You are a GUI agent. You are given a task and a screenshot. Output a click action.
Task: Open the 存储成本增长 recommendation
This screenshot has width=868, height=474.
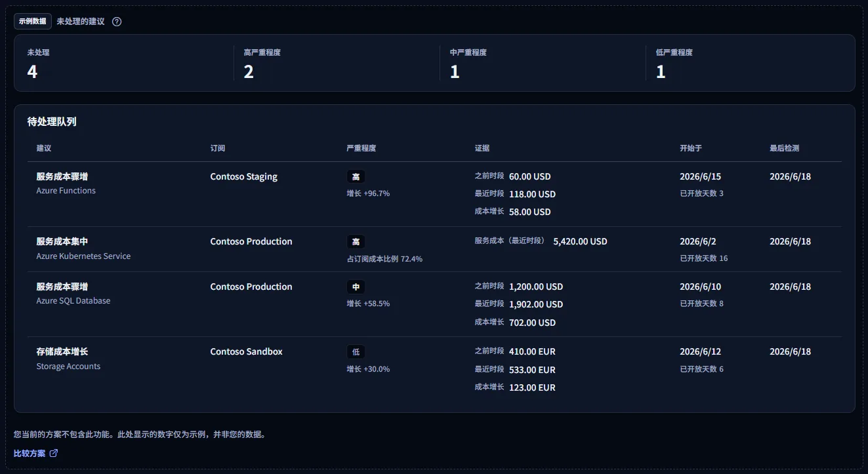[x=62, y=351]
